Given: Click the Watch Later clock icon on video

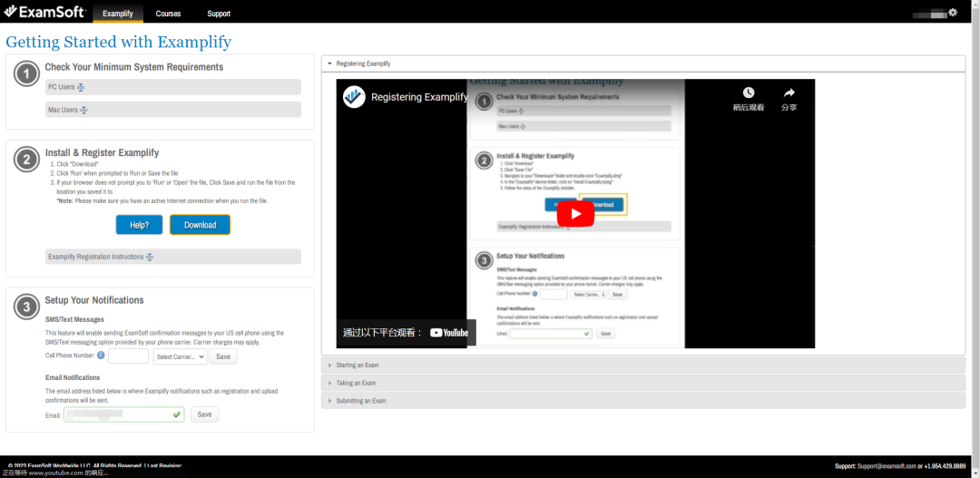Looking at the screenshot, I should (x=748, y=93).
